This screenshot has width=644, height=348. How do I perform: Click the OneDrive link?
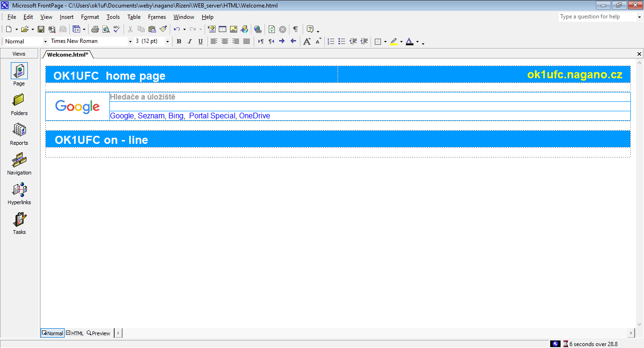[254, 116]
